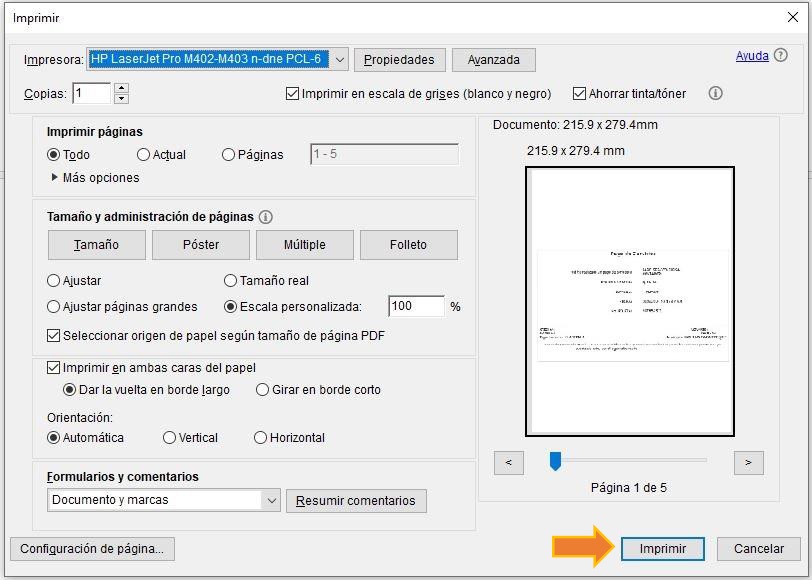
Task: Decrease copies with the down spinner arrow
Action: (x=122, y=99)
